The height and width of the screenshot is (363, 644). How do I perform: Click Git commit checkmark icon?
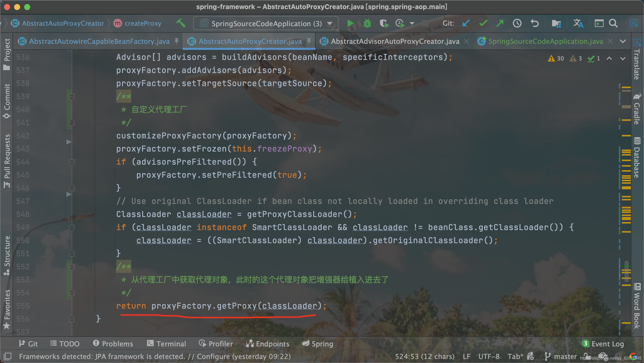483,23
